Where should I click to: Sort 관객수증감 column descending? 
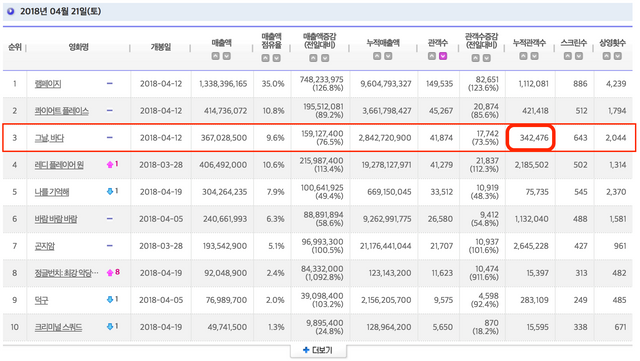coord(487,58)
